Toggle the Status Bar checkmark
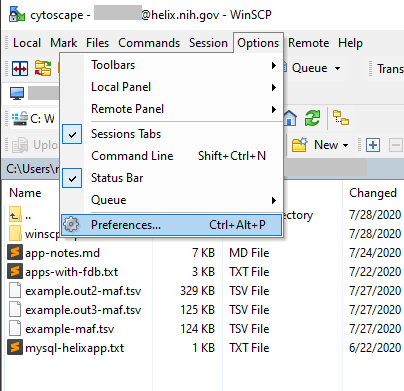404x391 pixels. pyautogui.click(x=72, y=178)
